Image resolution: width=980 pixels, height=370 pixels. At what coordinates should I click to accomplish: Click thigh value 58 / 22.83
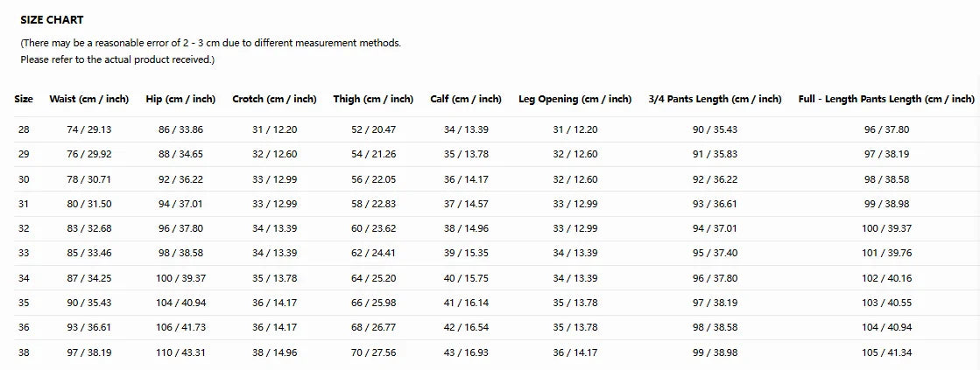(x=373, y=204)
